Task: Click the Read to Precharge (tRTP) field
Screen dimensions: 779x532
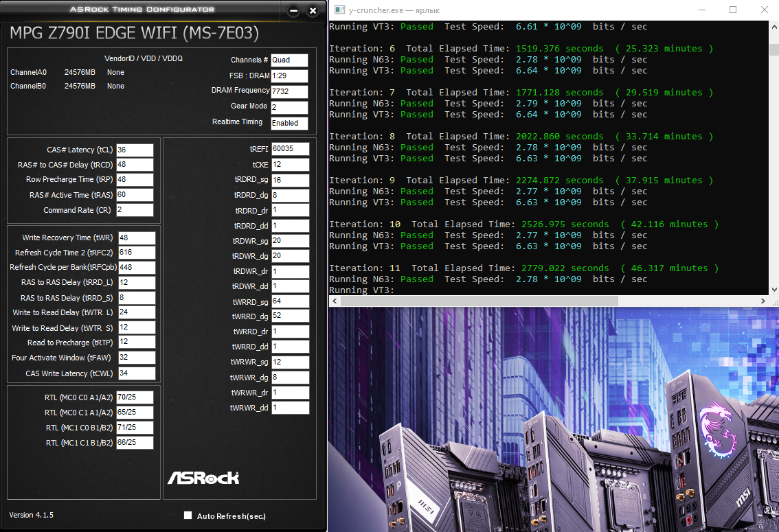Action: pos(137,342)
